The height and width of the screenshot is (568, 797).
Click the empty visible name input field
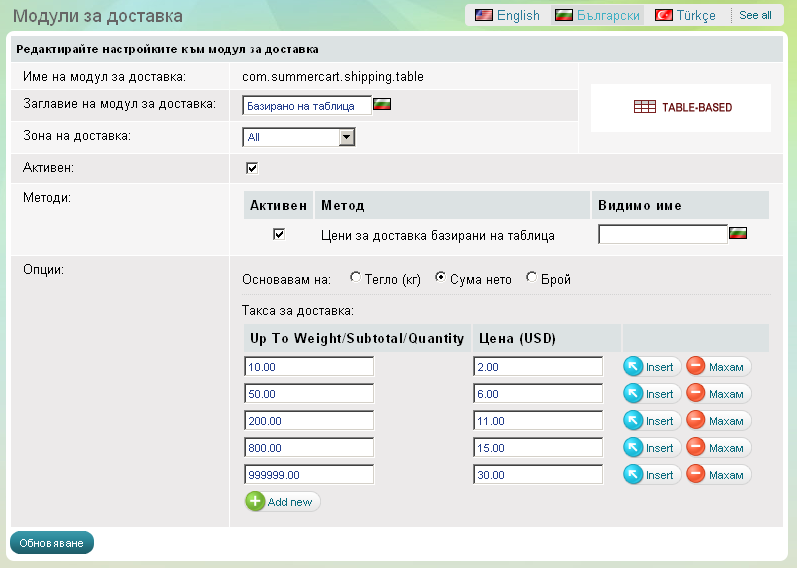(x=662, y=234)
